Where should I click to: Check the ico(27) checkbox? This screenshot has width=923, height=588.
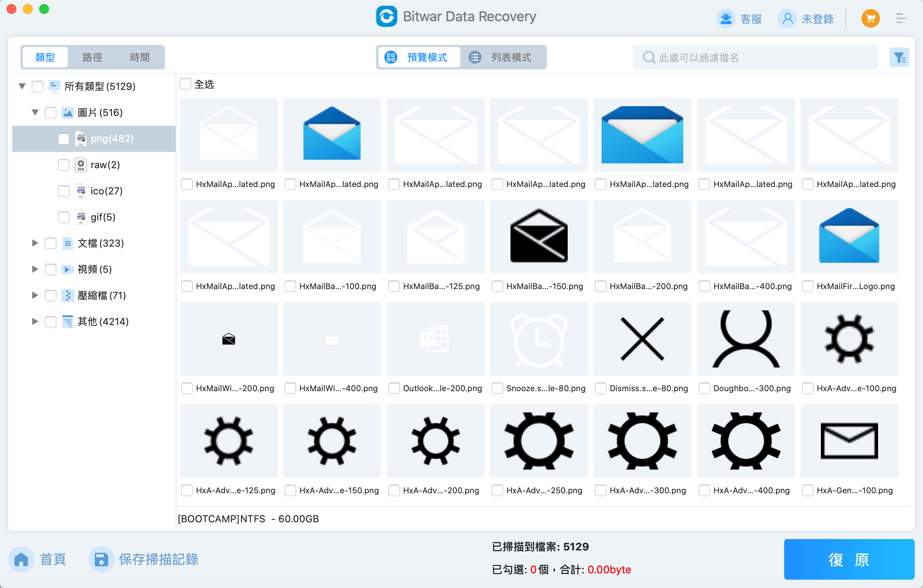[x=64, y=191]
